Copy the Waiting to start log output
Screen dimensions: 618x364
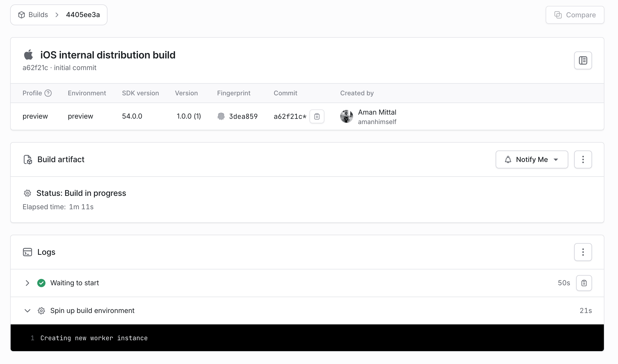coord(584,283)
